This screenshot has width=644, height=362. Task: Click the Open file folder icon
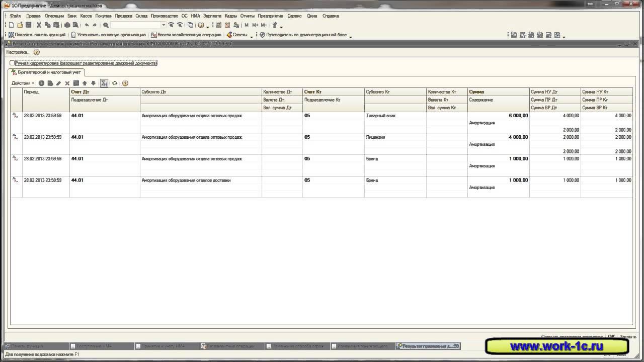20,25
